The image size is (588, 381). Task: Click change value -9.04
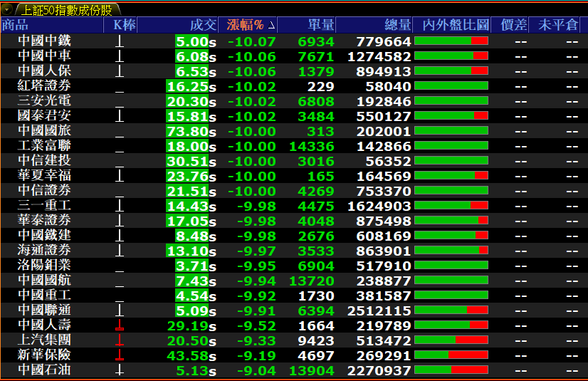[256, 371]
